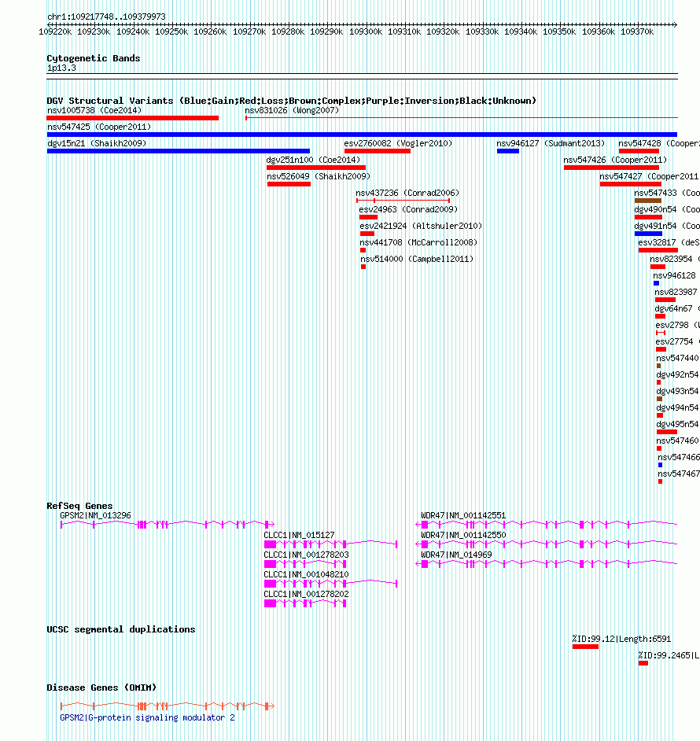Select the nsv831026 (Wong2007) variant label
The height and width of the screenshot is (741, 700).
tap(292, 110)
